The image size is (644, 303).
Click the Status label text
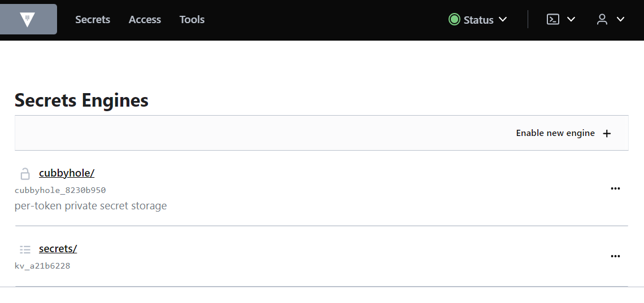point(478,20)
